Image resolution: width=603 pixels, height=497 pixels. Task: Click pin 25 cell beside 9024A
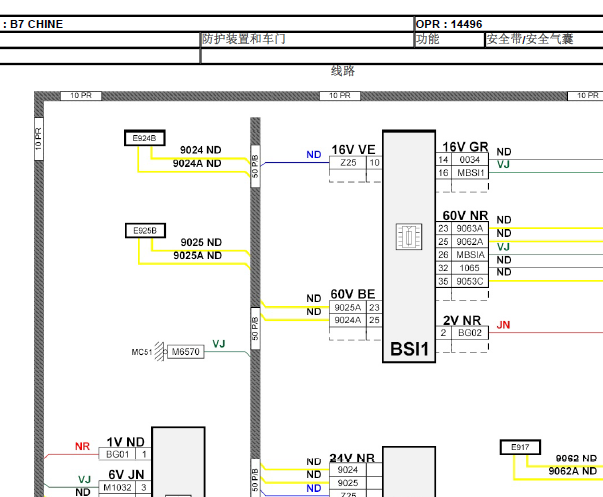[374, 320]
